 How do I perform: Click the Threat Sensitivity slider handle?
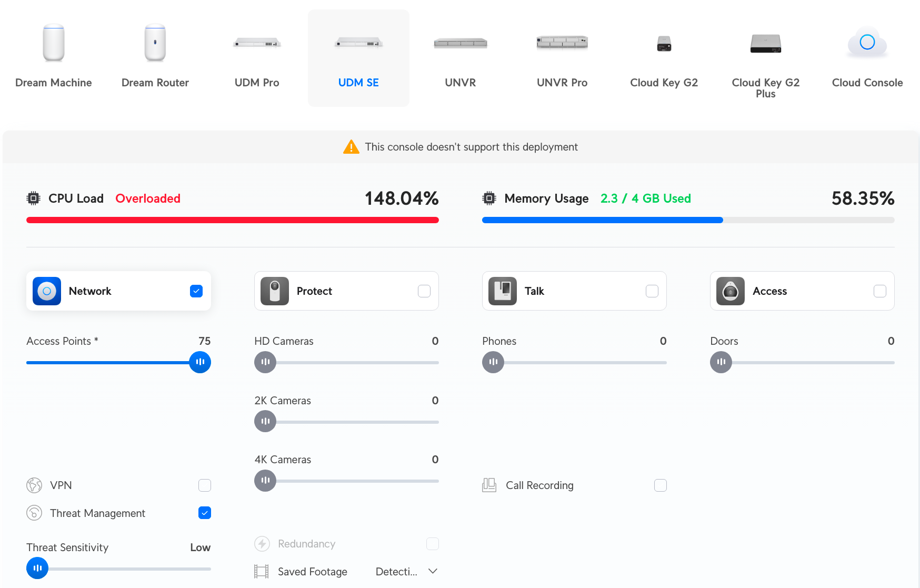[x=37, y=569]
